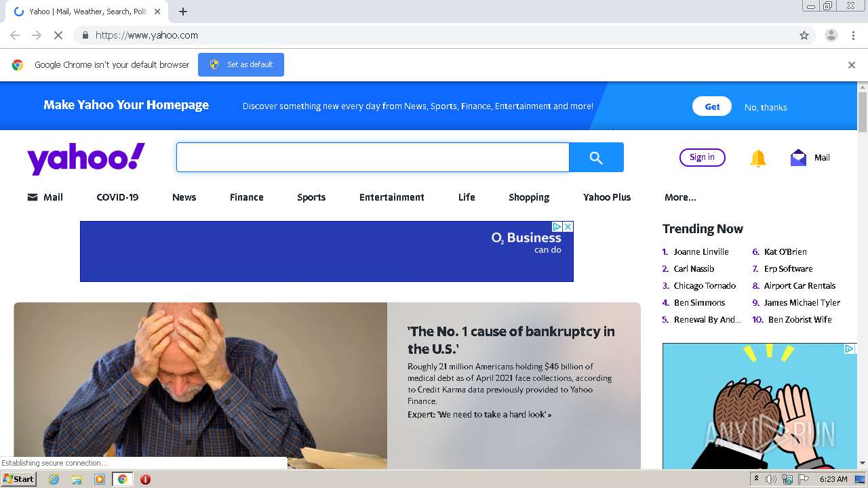Go to the Finance section
The width and height of the screenshot is (868, 488).
point(246,197)
